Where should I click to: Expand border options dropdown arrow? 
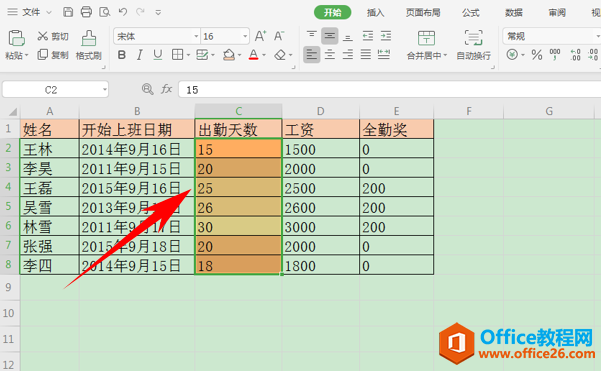pos(188,55)
